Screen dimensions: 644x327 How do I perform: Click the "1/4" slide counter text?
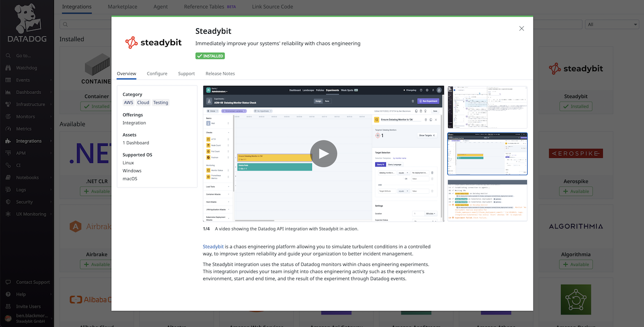click(206, 229)
